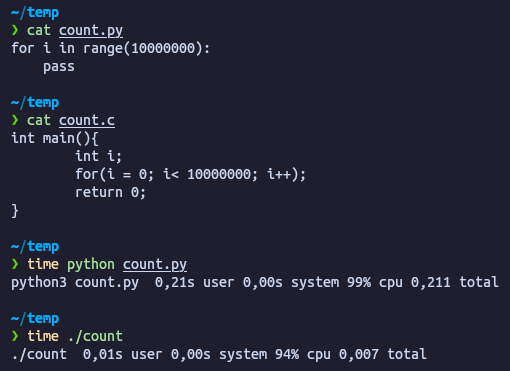Click the 'time' keyword before ./count
Screen dimensions: 510x371
(x=43, y=336)
